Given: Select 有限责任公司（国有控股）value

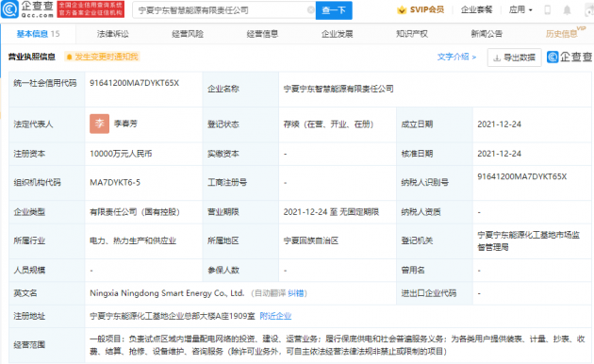Looking at the screenshot, I should 135,212.
